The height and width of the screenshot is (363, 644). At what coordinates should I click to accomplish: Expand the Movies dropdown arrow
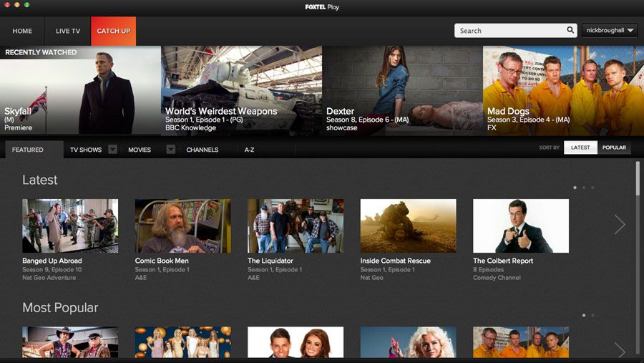(x=171, y=149)
